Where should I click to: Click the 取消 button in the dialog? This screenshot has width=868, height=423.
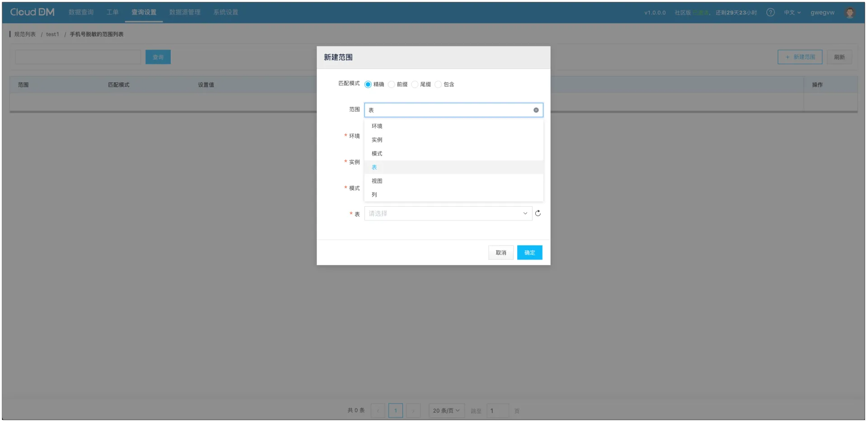point(501,253)
